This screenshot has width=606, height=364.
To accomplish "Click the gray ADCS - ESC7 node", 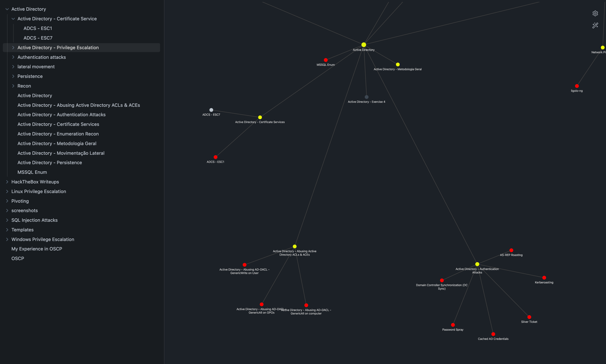I will point(211,110).
